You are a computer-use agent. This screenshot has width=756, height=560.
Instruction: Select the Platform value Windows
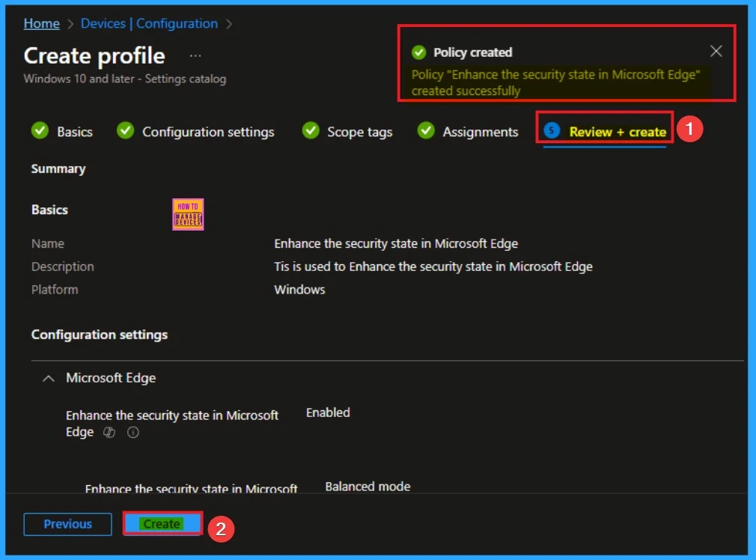(x=299, y=290)
